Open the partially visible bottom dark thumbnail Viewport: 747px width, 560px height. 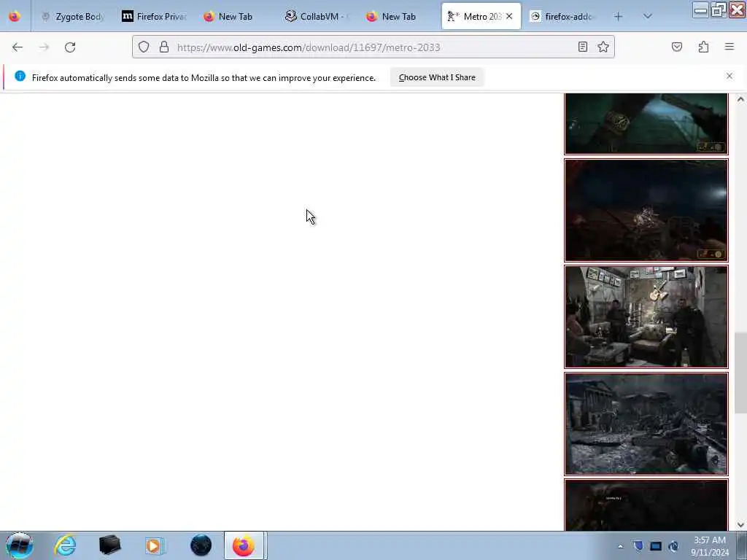coord(646,505)
